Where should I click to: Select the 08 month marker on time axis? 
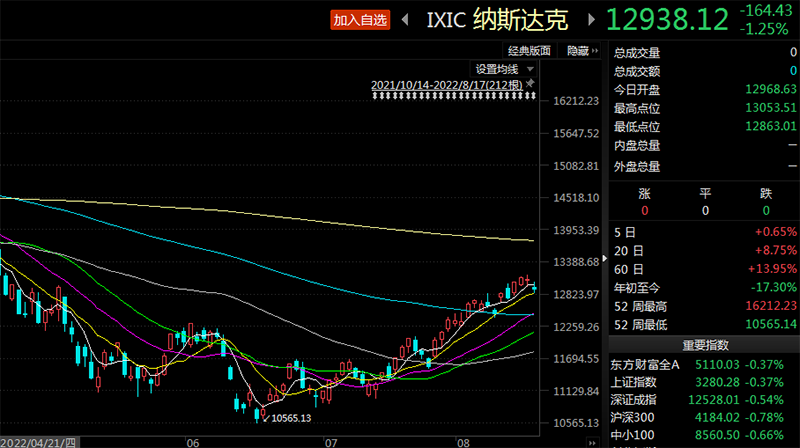tap(463, 442)
